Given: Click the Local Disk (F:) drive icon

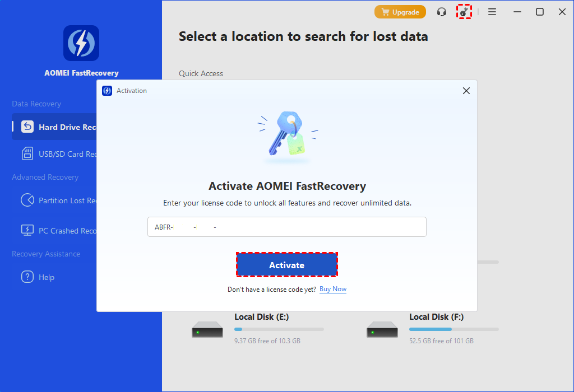Looking at the screenshot, I should tap(382, 329).
